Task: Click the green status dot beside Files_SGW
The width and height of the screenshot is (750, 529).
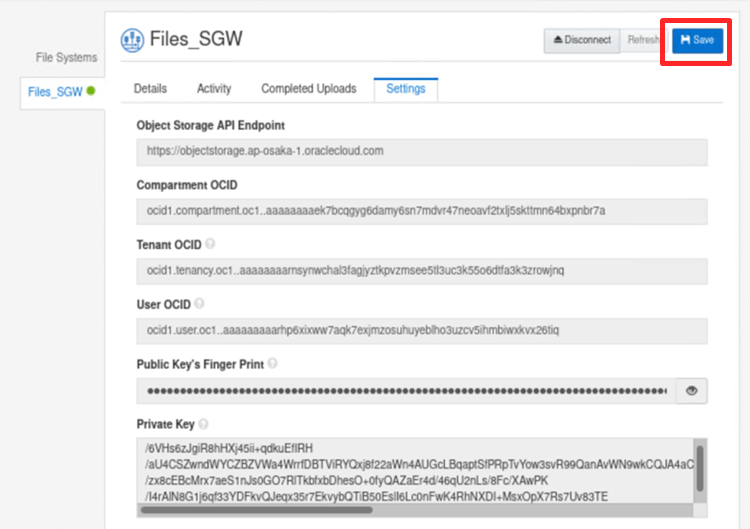Action: point(91,91)
